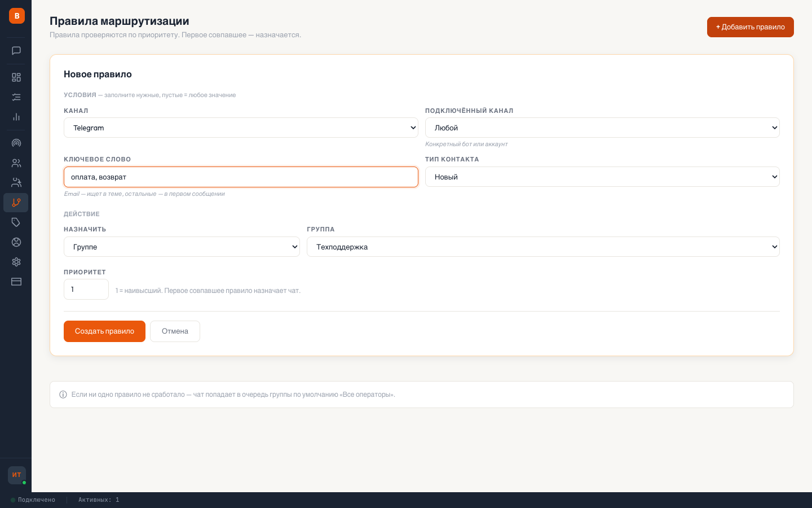Expand the Тип контакта dropdown
This screenshot has height=508, width=812.
(x=602, y=177)
